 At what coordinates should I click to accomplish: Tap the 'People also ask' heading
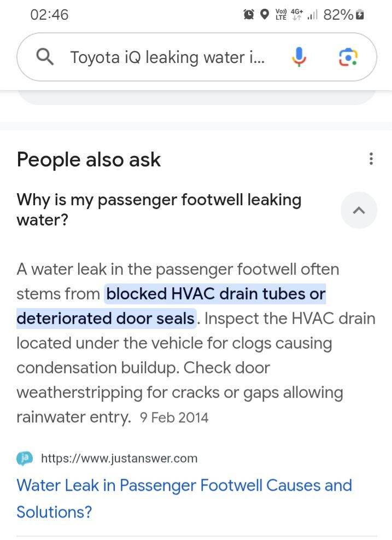coord(89,160)
